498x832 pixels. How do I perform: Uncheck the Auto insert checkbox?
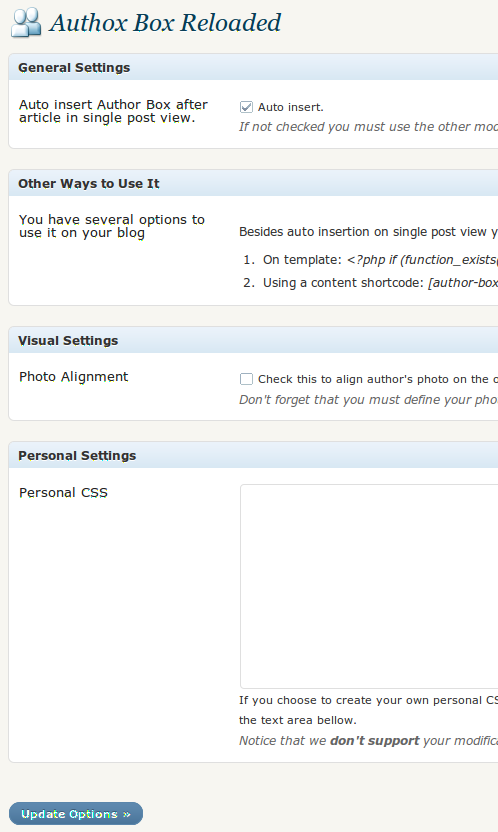(x=246, y=107)
